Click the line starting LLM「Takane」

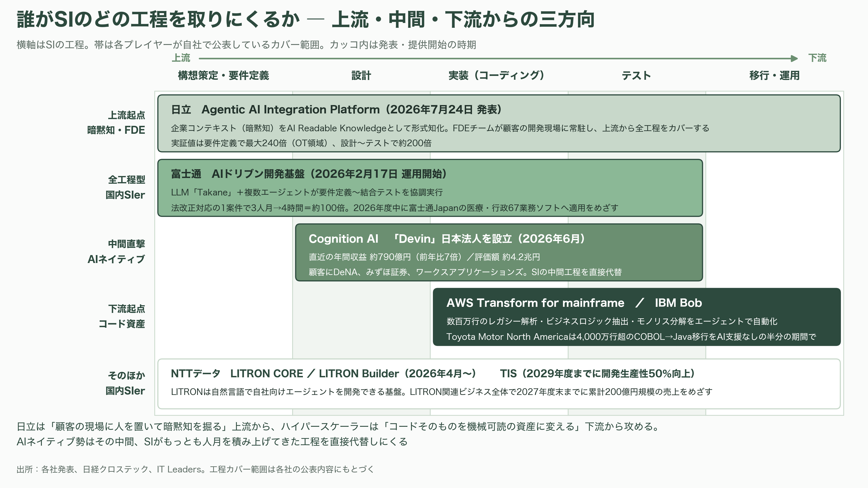pyautogui.click(x=307, y=192)
